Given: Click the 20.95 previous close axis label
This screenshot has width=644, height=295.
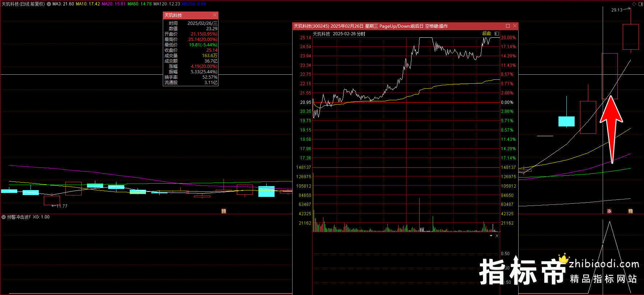Looking at the screenshot, I should click(x=305, y=102).
